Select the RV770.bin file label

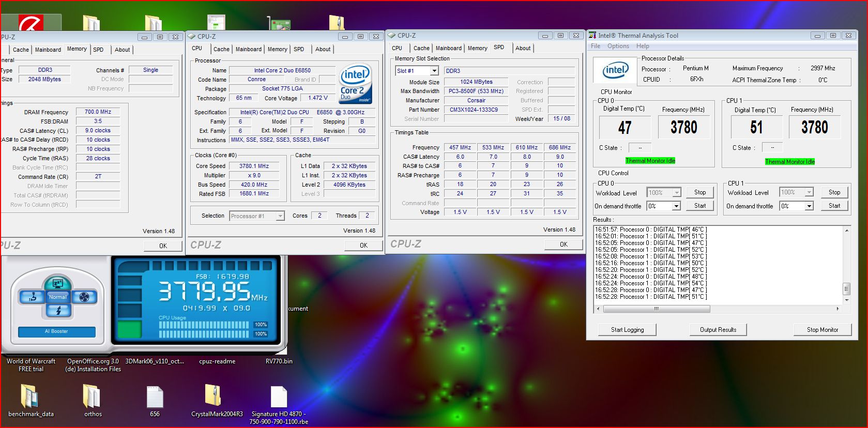pos(279,361)
